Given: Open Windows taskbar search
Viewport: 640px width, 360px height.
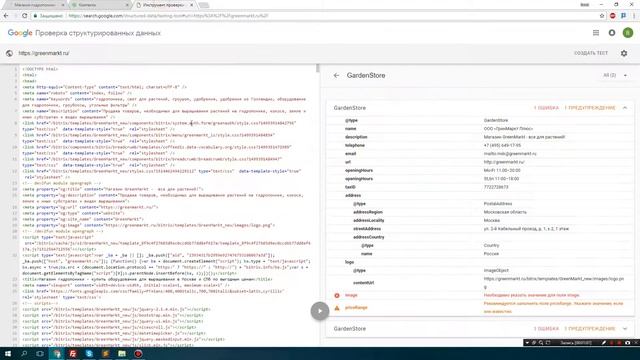Looking at the screenshot, I should (x=24, y=353).
